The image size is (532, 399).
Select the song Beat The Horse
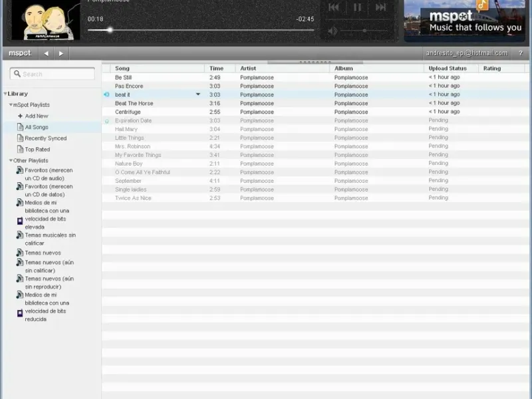click(134, 104)
